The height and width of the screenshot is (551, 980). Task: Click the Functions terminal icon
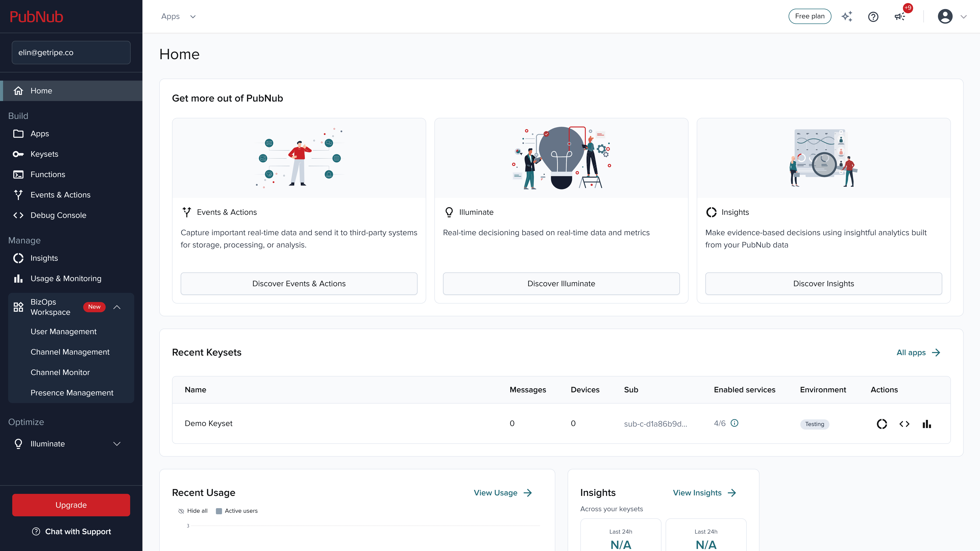[x=18, y=174]
